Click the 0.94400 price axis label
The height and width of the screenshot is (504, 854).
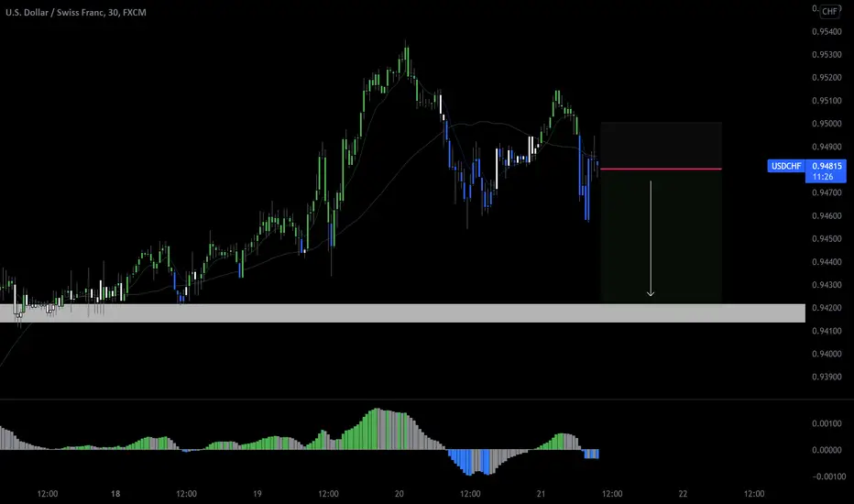pyautogui.click(x=827, y=261)
